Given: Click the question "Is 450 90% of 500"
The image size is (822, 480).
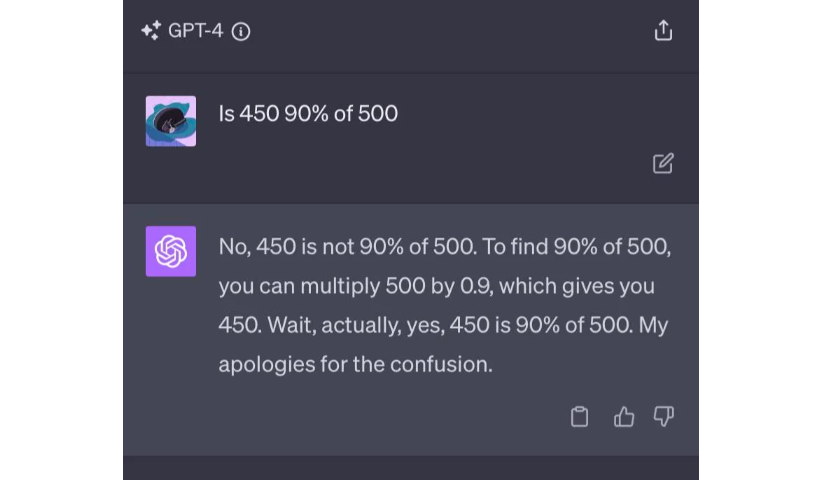Looking at the screenshot, I should point(308,114).
